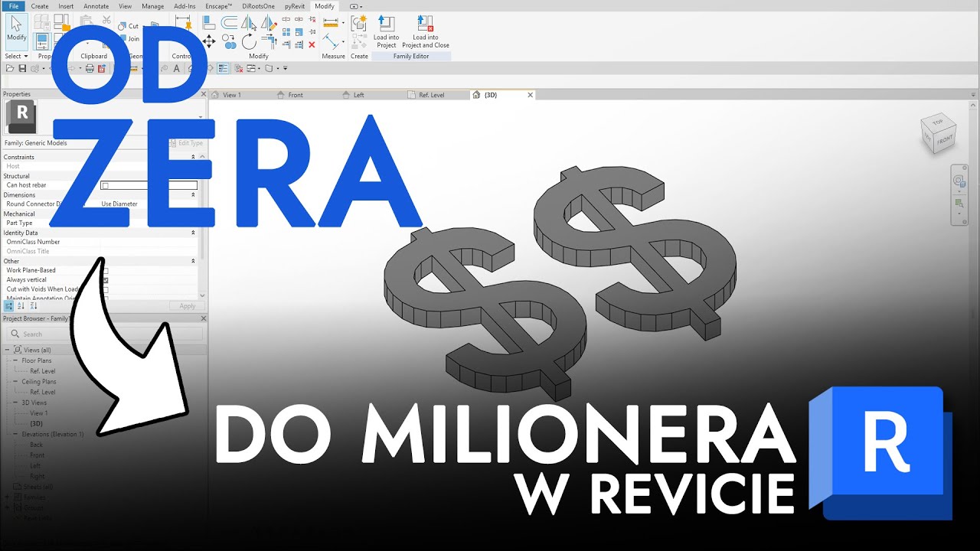This screenshot has height=551, width=980.
Task: Click Close Inactive Views icon
Action: (238, 68)
